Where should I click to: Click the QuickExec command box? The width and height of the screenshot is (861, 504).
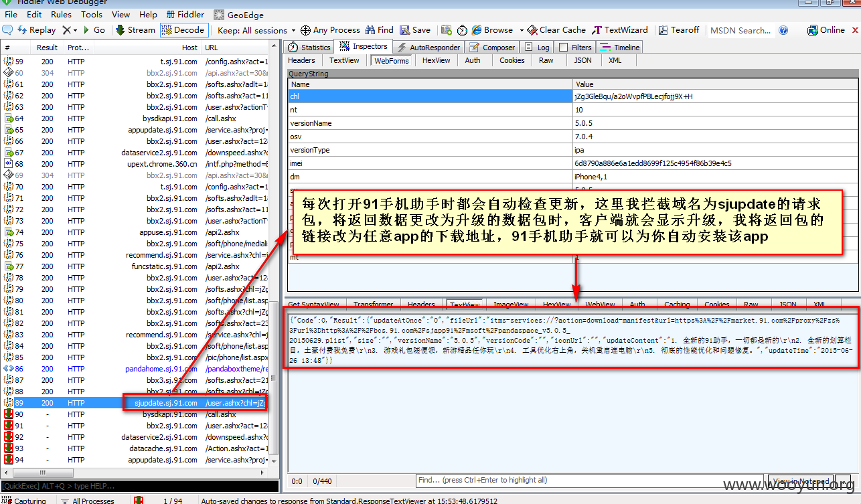click(139, 486)
